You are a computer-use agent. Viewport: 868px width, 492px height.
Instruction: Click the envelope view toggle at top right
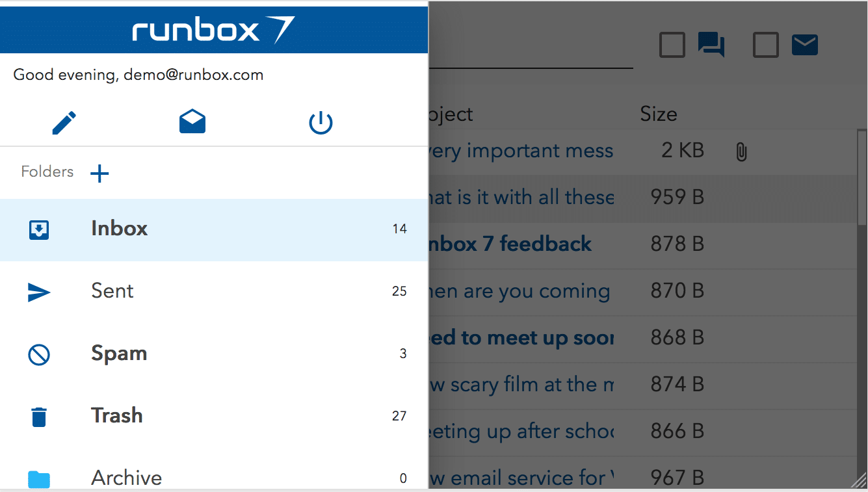click(805, 45)
